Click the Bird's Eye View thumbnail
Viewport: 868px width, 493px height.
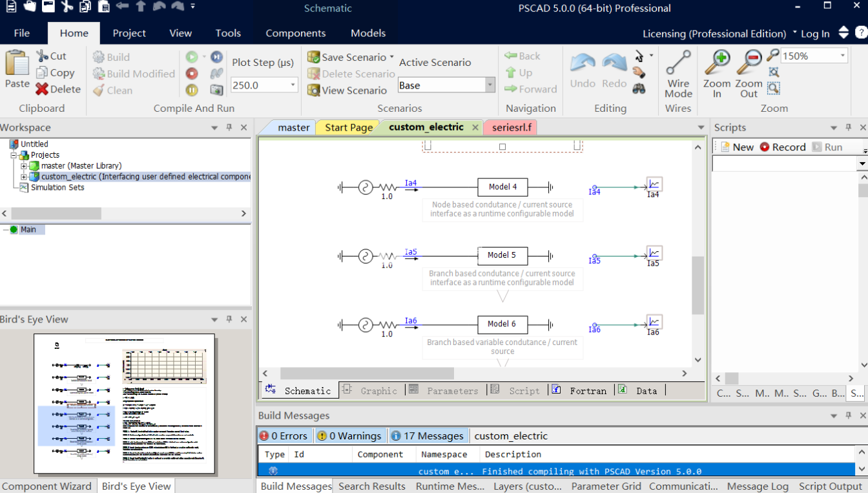tap(124, 403)
